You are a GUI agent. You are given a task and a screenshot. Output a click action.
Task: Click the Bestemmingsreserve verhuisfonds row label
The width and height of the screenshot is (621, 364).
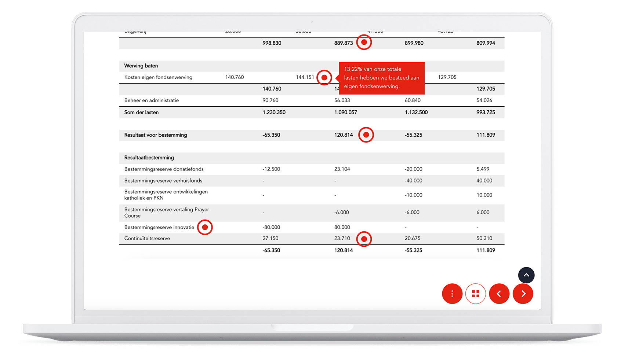click(x=163, y=181)
